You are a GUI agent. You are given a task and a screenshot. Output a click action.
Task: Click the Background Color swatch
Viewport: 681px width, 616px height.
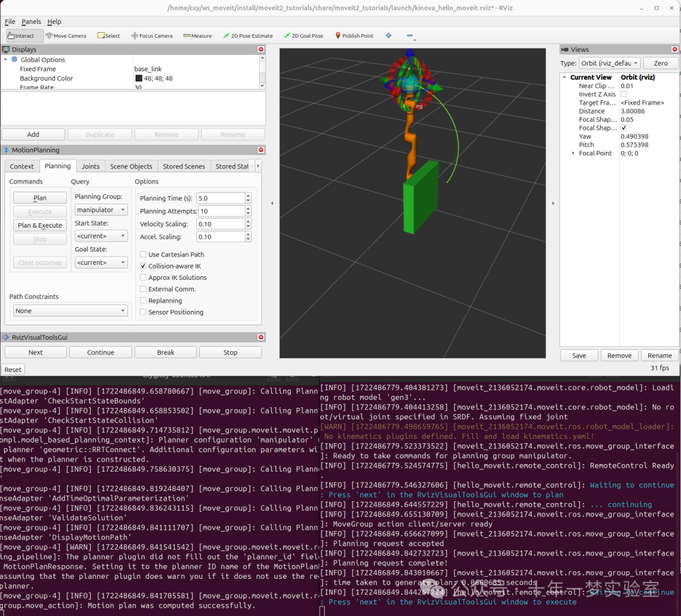point(139,78)
